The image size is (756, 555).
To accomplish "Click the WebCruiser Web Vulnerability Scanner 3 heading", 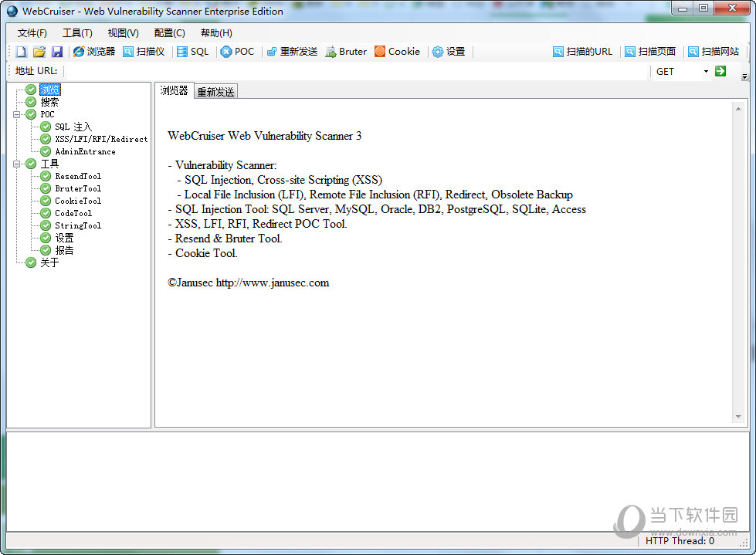I will point(265,136).
